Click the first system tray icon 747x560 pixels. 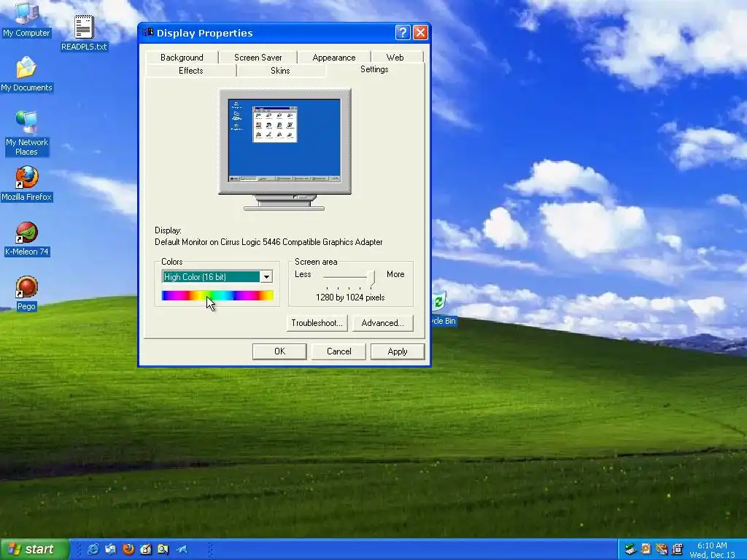630,549
